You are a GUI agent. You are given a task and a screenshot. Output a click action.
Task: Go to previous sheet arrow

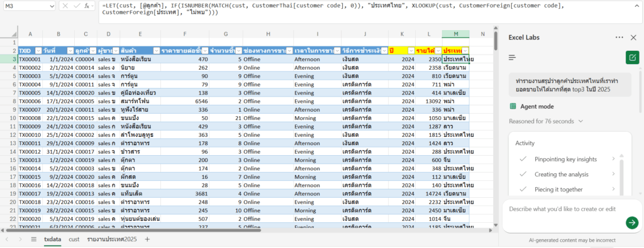pos(8,239)
